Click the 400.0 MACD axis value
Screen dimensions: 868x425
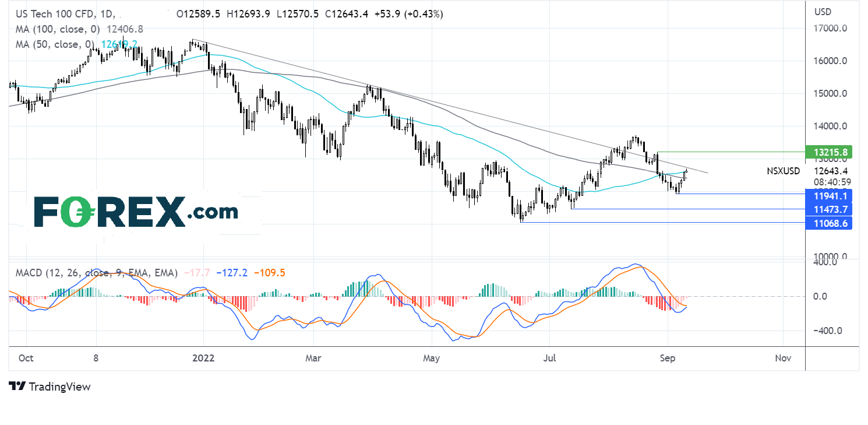click(825, 262)
